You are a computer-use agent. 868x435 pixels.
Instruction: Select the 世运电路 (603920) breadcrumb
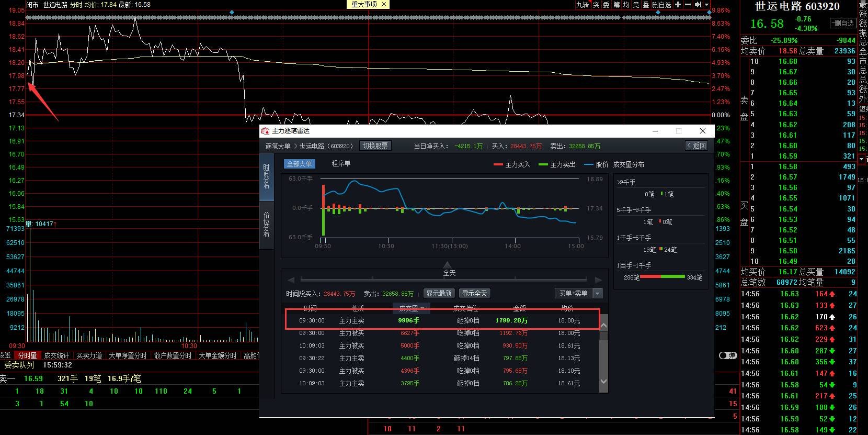326,146
